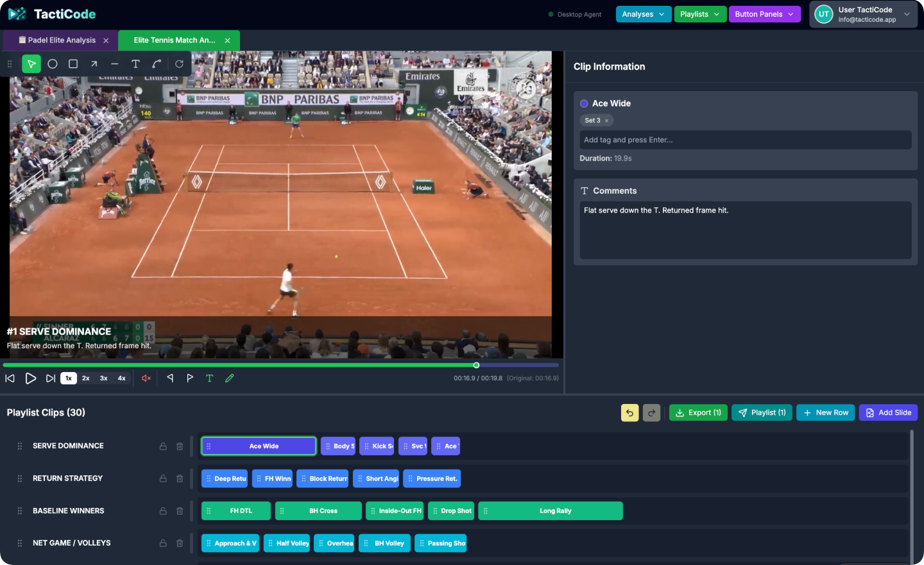The image size is (924, 565).
Task: Click the SERVE DOMINANCE row drag handle
Action: 20,446
